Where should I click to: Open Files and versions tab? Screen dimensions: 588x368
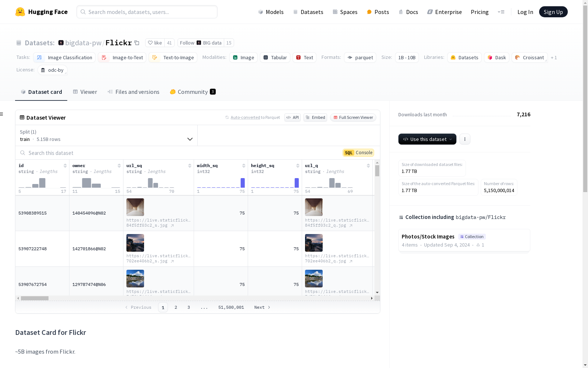pyautogui.click(x=133, y=92)
